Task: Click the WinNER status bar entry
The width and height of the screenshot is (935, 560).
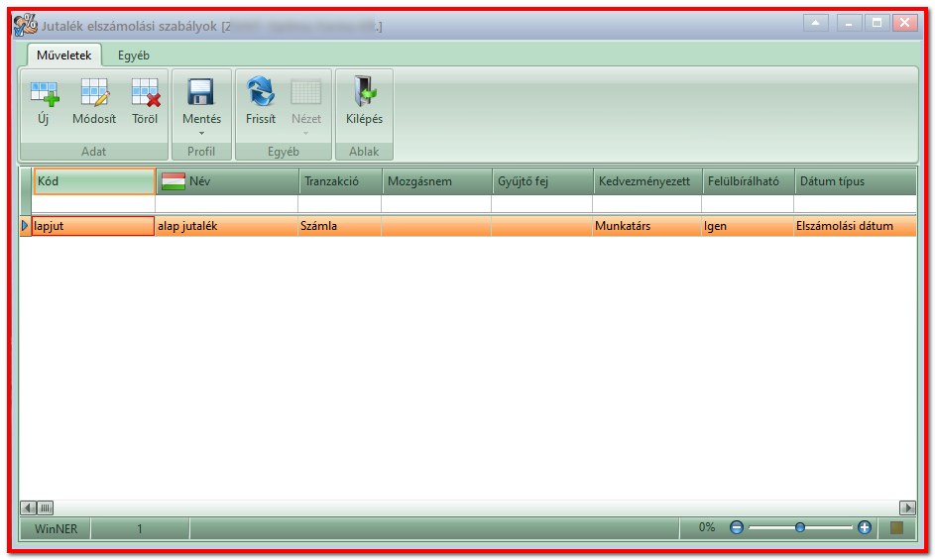Action: click(x=56, y=528)
